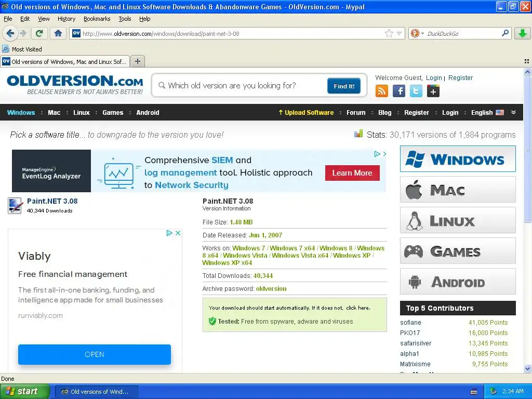Open the Edit menu
The image size is (532, 399).
[x=25, y=19]
